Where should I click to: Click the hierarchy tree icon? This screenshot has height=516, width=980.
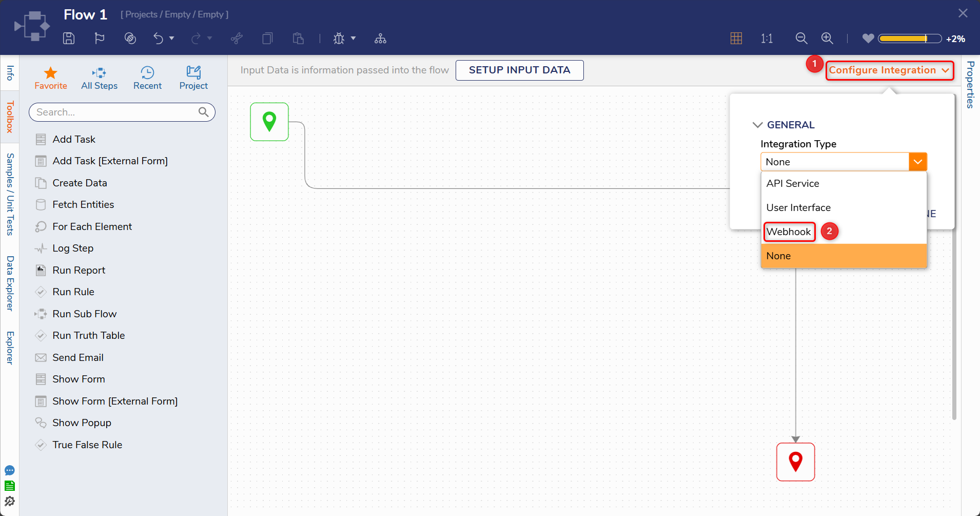pyautogui.click(x=380, y=39)
